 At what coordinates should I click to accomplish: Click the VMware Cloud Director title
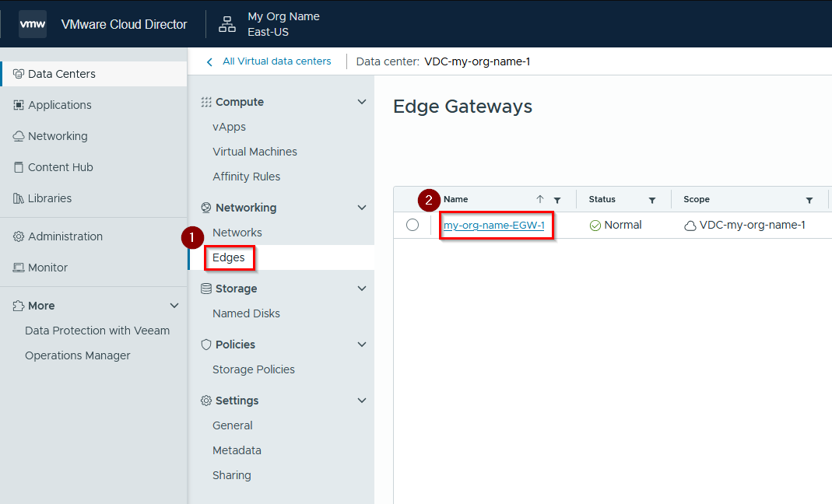point(125,24)
